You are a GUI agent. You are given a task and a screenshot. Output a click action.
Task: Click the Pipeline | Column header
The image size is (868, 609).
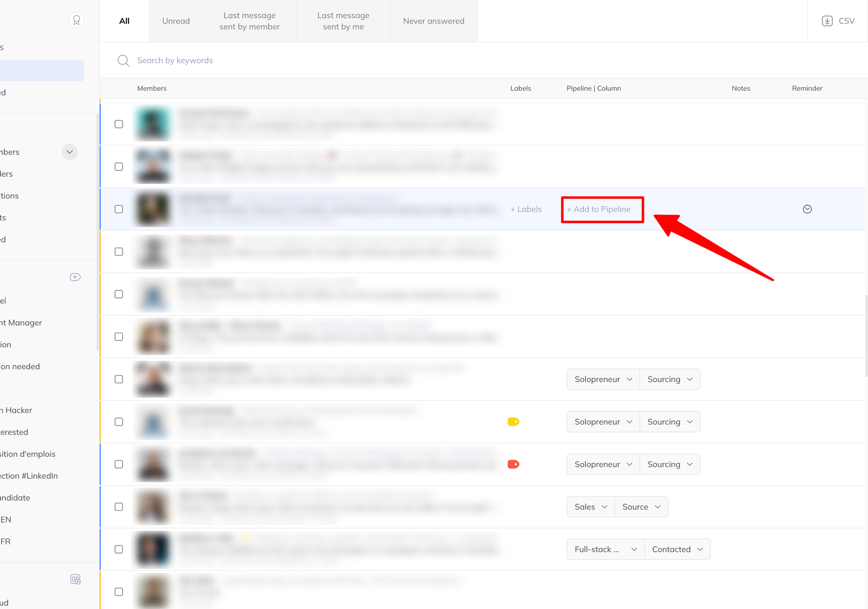point(593,88)
